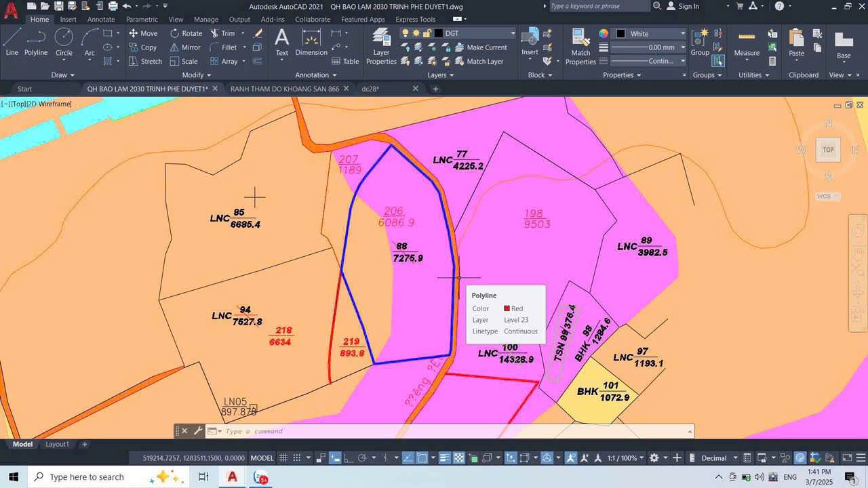The height and width of the screenshot is (488, 868).
Task: Open the DGT layer dropdown
Action: coord(513,33)
